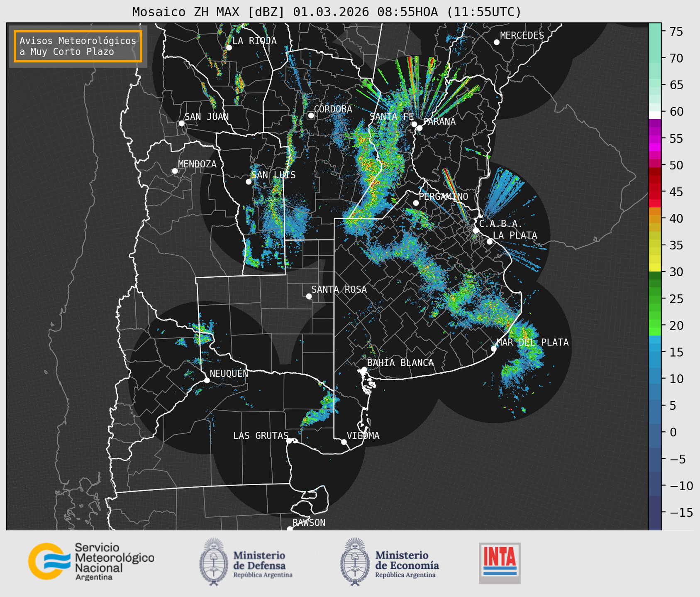Image resolution: width=700 pixels, height=597 pixels.
Task: Click the RAWSON city label
Action: pos(309,523)
